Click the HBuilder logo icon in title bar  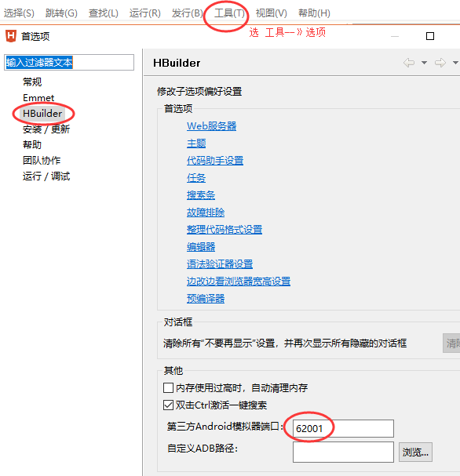tap(11, 36)
